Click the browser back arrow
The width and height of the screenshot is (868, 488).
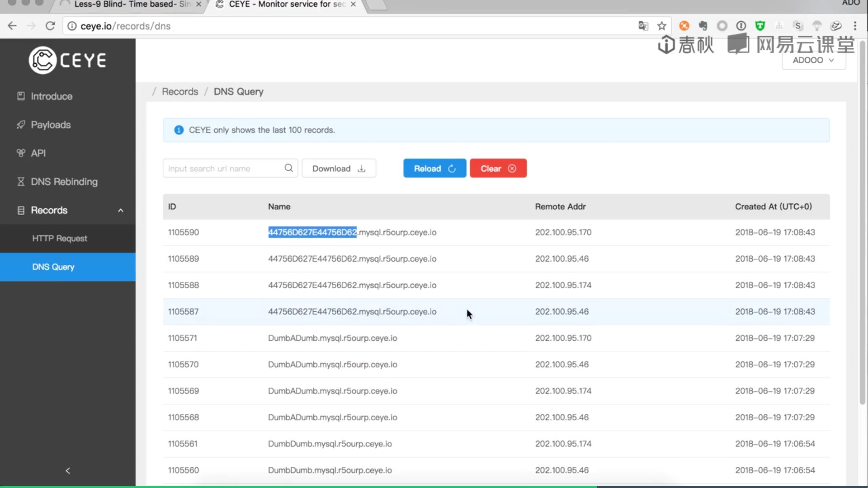[12, 26]
